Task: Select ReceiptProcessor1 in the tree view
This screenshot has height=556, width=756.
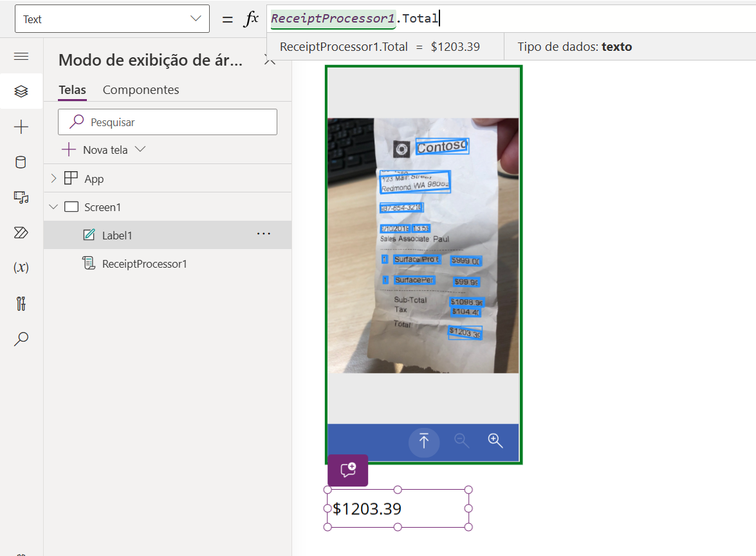Action: [x=144, y=264]
